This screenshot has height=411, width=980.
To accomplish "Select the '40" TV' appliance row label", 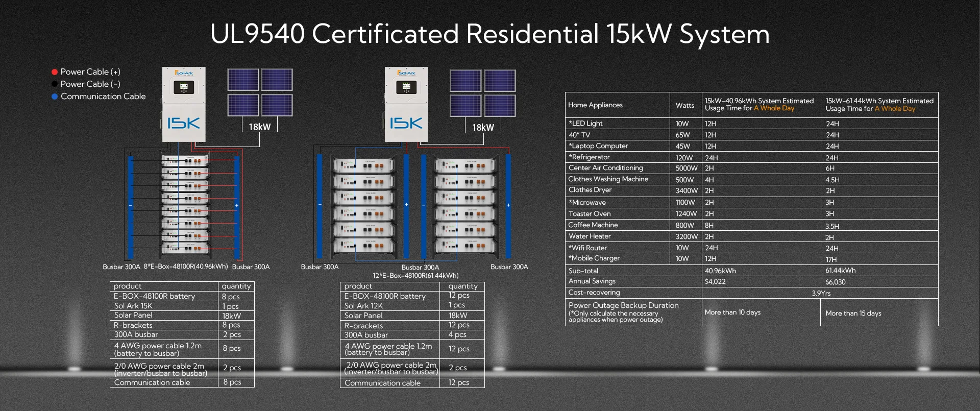I will click(x=579, y=135).
